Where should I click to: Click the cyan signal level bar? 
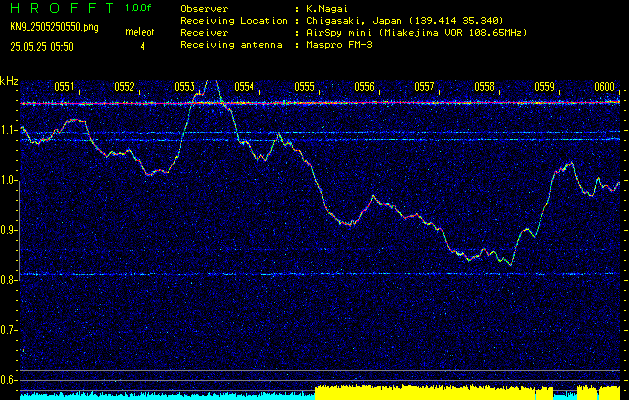tap(168, 396)
